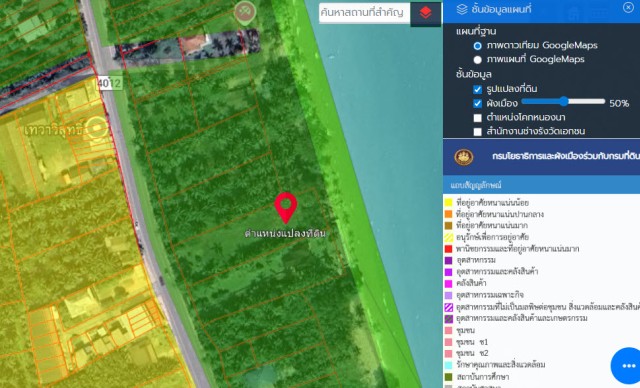Click the brown place marker at map top
The image size is (640, 388).
pos(245,12)
